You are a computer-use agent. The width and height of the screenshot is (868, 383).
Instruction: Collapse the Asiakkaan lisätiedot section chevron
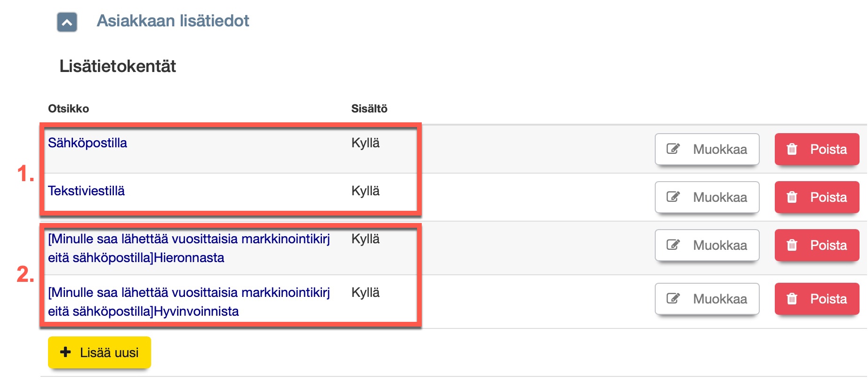(67, 22)
